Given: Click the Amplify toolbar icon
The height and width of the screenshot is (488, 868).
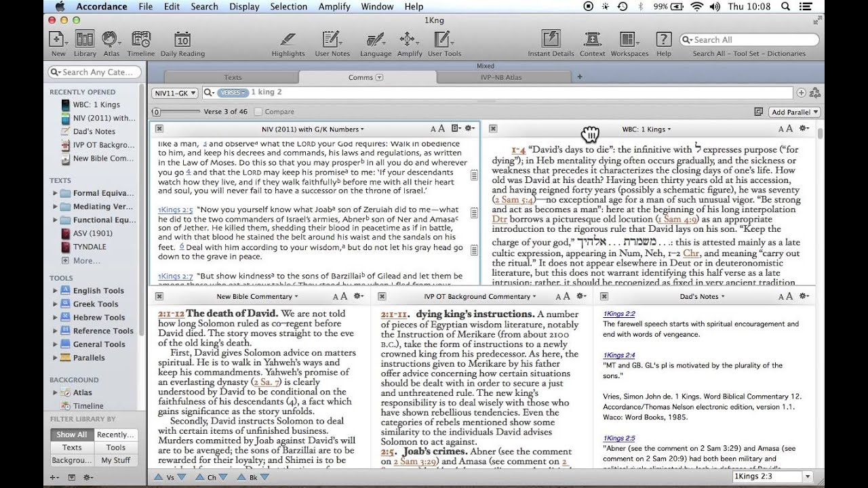Looking at the screenshot, I should pos(408,39).
